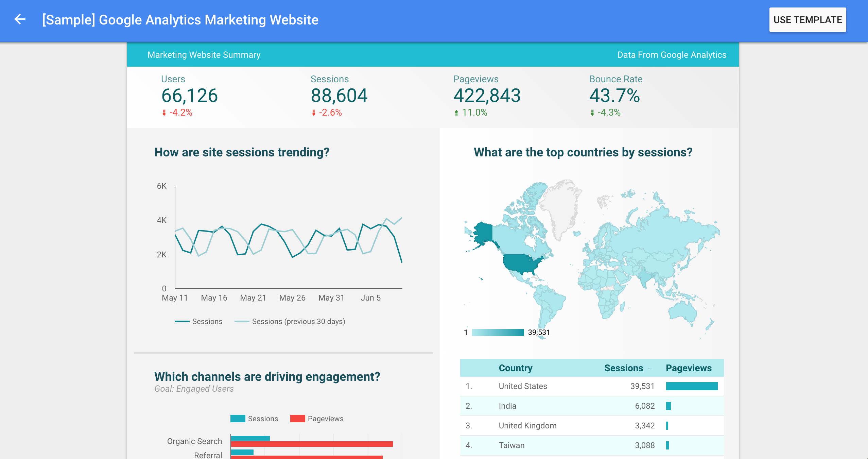Screen dimensions: 868x459
Task: Click the top countries by sessions heading
Action: tap(583, 152)
